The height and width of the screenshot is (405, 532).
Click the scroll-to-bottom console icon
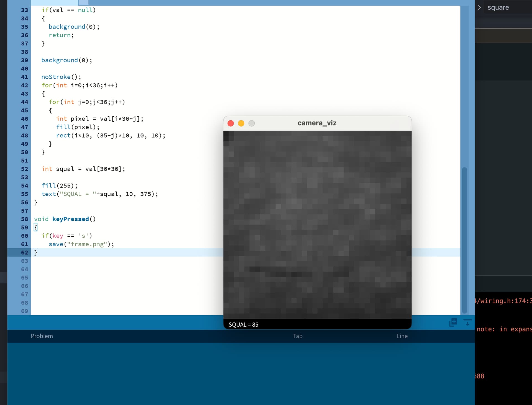coord(467,322)
